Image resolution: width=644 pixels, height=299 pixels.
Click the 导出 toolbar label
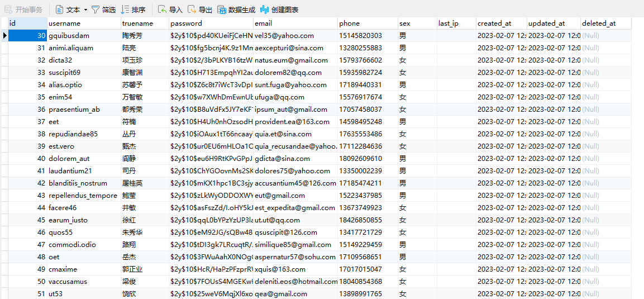point(206,10)
